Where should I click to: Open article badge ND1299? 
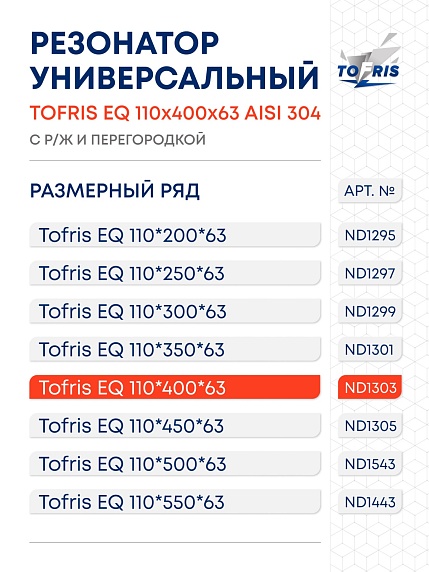pyautogui.click(x=370, y=311)
